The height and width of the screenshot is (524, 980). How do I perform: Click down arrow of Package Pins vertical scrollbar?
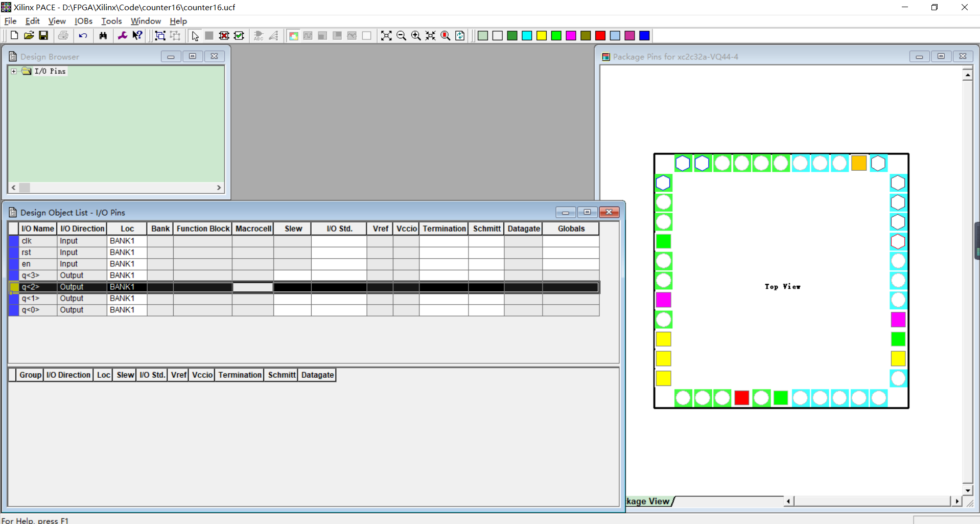[x=967, y=490]
